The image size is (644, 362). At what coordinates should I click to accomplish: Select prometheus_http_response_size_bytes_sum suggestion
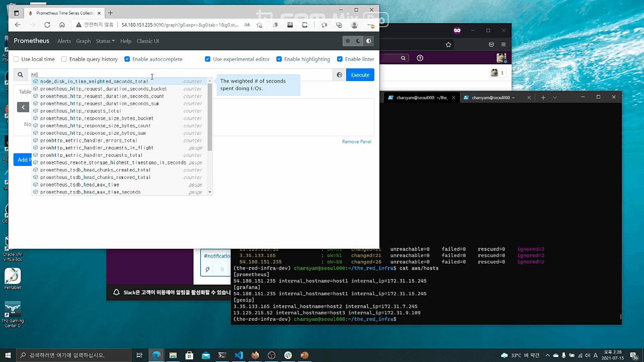click(120, 133)
